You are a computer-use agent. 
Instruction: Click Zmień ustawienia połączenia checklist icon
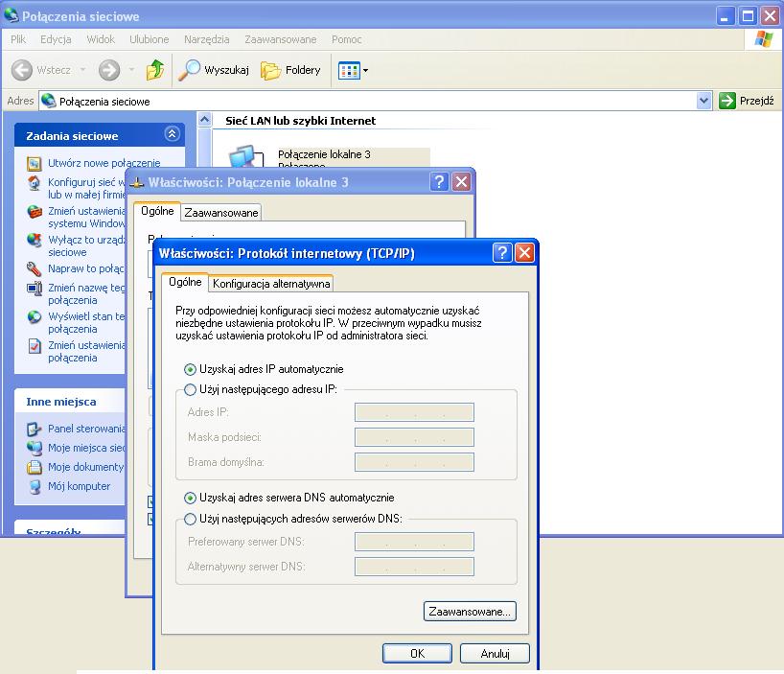(34, 345)
